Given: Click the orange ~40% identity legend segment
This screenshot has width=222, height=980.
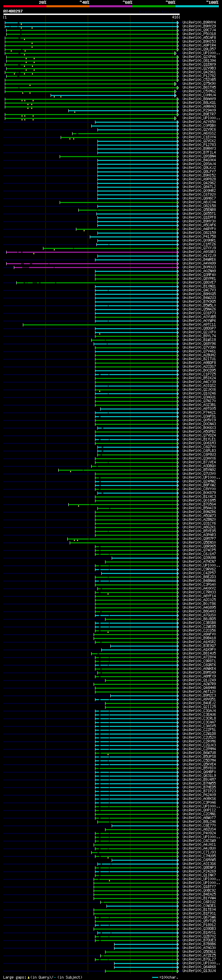Looking at the screenshot, I should tap(68, 6).
